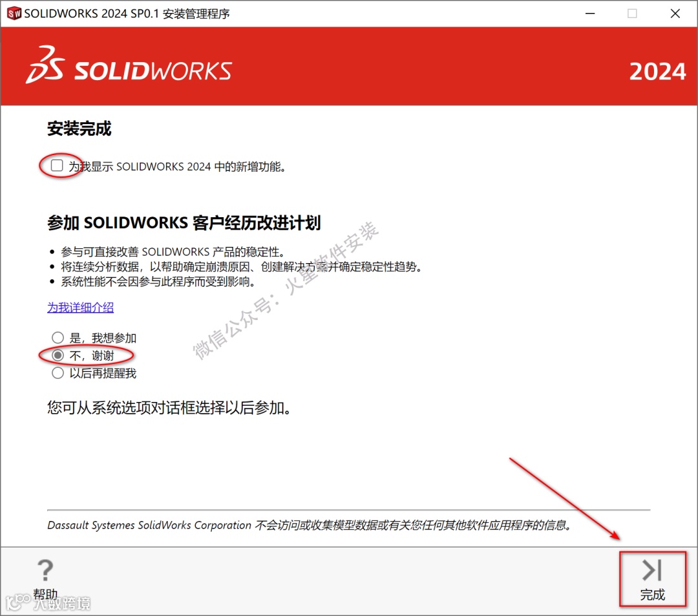Open Help (帮助) question mark icon
Viewport: 698px width, 616px height.
pyautogui.click(x=45, y=570)
